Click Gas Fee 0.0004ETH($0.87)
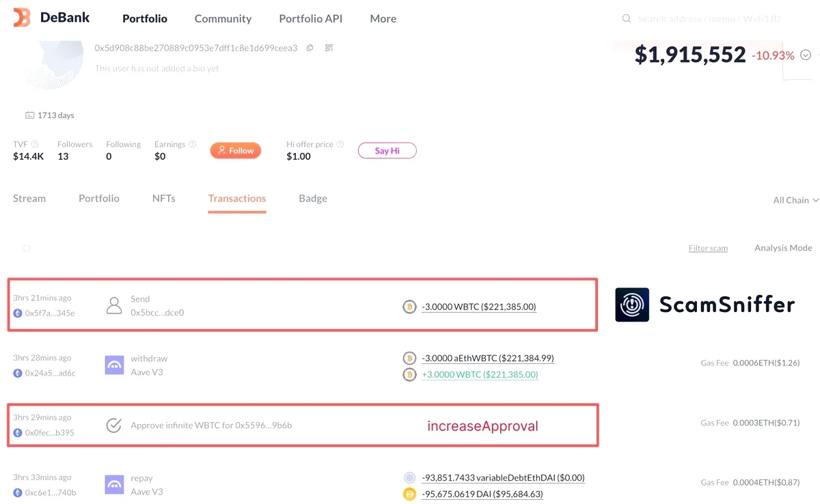This screenshot has height=504, width=820. [750, 482]
